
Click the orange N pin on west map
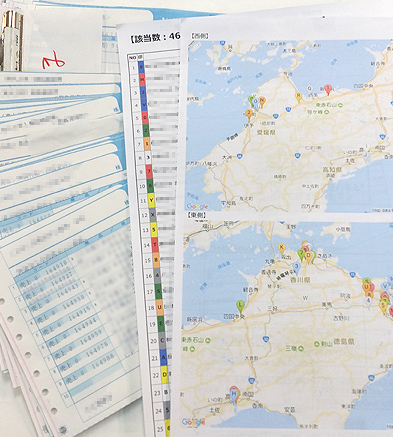coord(262,101)
